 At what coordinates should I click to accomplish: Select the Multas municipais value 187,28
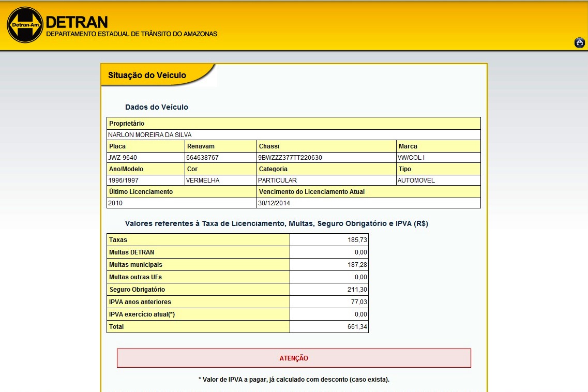357,265
